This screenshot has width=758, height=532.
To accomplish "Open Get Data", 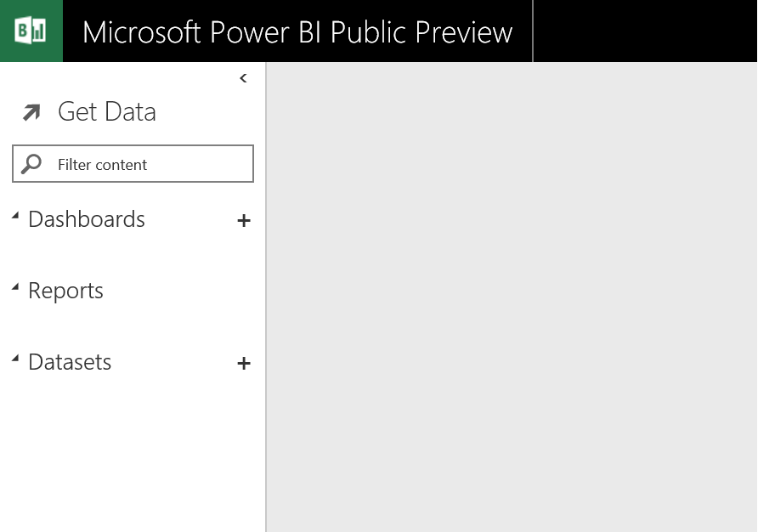I will point(107,112).
